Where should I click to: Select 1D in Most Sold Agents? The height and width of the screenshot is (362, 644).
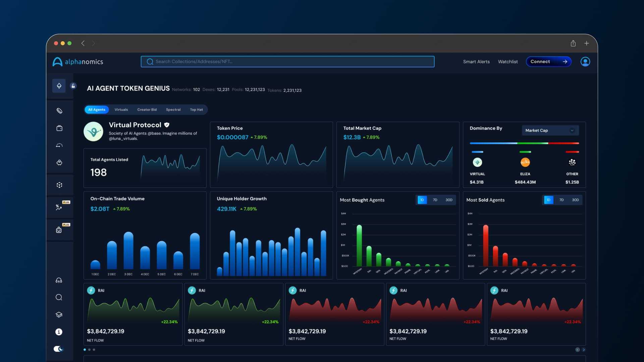[x=548, y=200]
